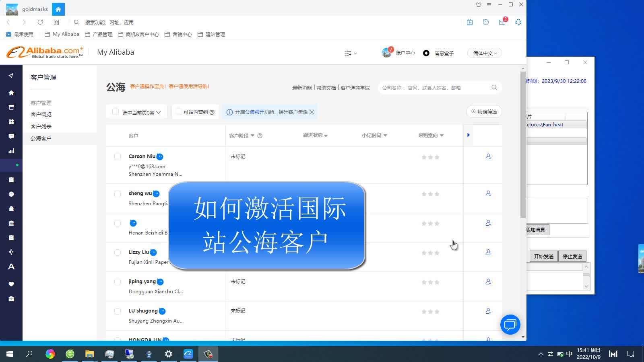Open the 小记时间 column filter dropdown
The width and height of the screenshot is (644, 362).
[386, 136]
